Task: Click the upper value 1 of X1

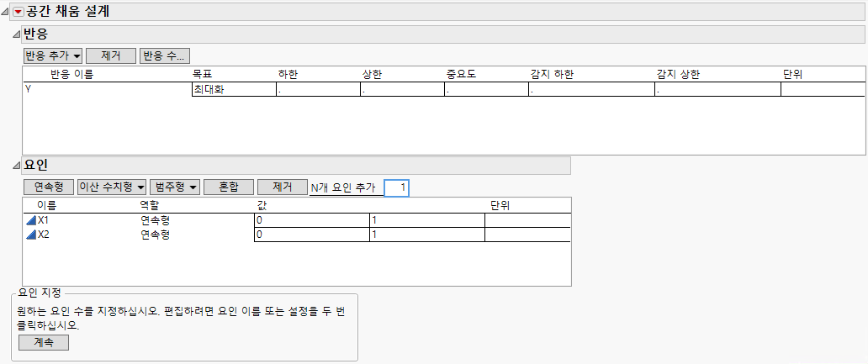Action: point(427,220)
